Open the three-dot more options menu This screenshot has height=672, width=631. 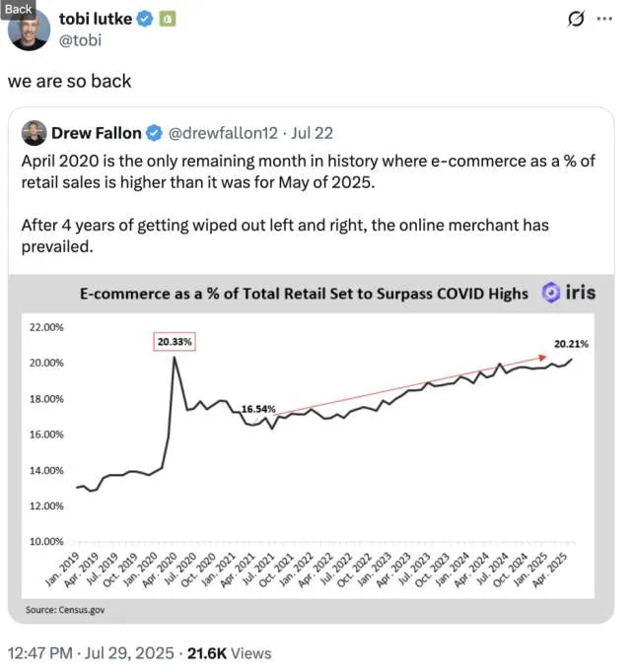tap(604, 19)
